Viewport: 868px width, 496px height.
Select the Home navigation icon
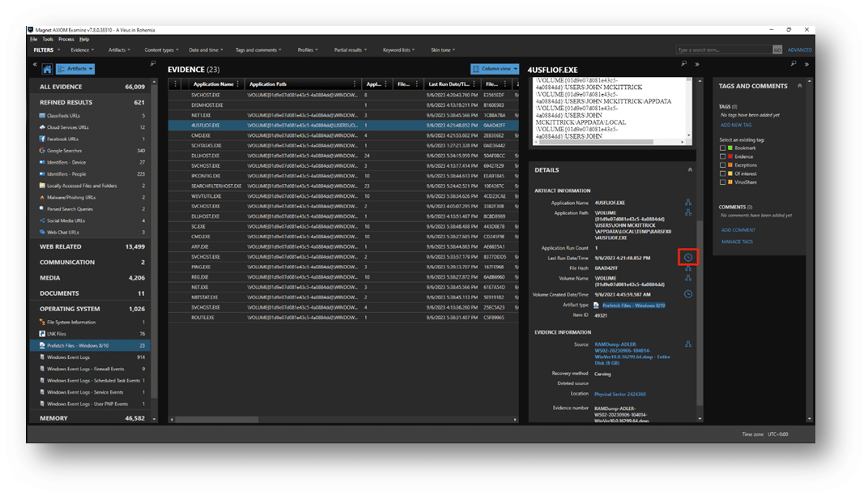pyautogui.click(x=48, y=69)
